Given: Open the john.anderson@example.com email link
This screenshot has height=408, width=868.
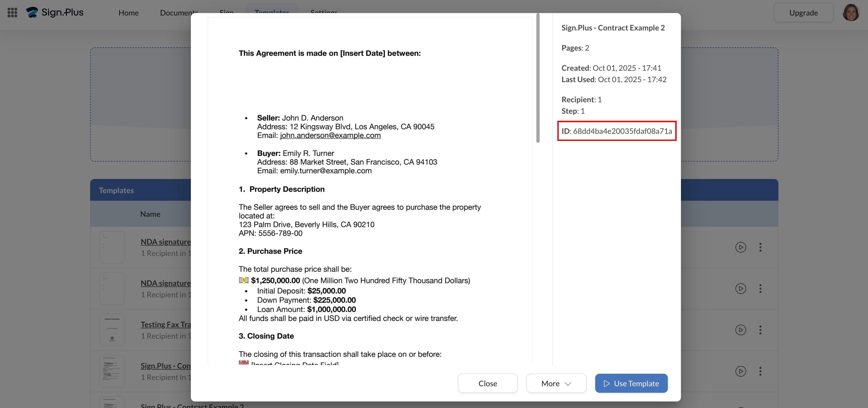Looking at the screenshot, I should point(330,135).
